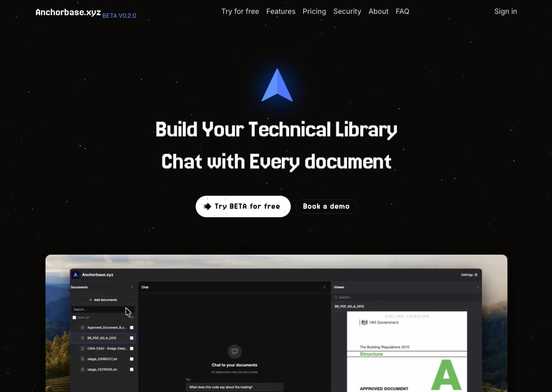
Task: Click file icon beside ukpga_20080027_en
Action: (x=82, y=359)
